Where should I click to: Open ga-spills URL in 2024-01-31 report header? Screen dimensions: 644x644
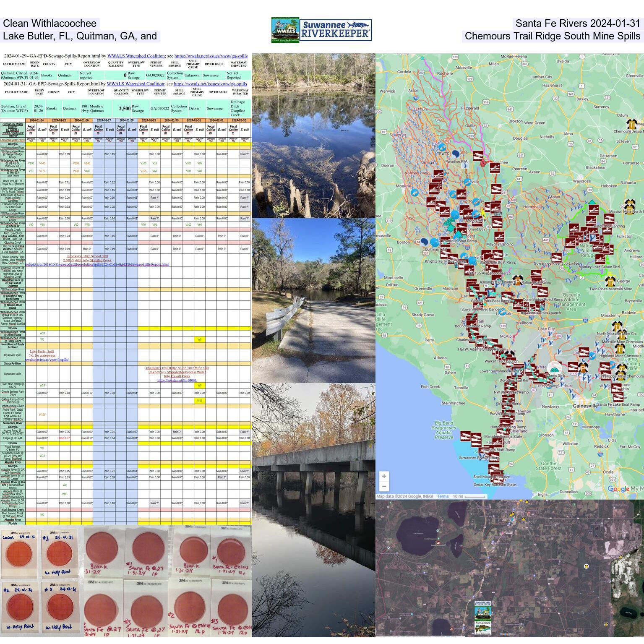click(x=210, y=84)
